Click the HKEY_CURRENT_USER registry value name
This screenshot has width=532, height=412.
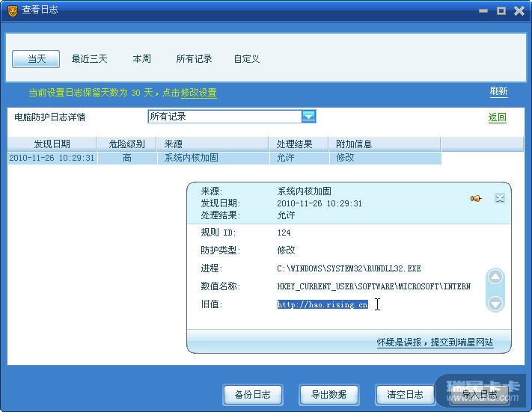pos(373,286)
